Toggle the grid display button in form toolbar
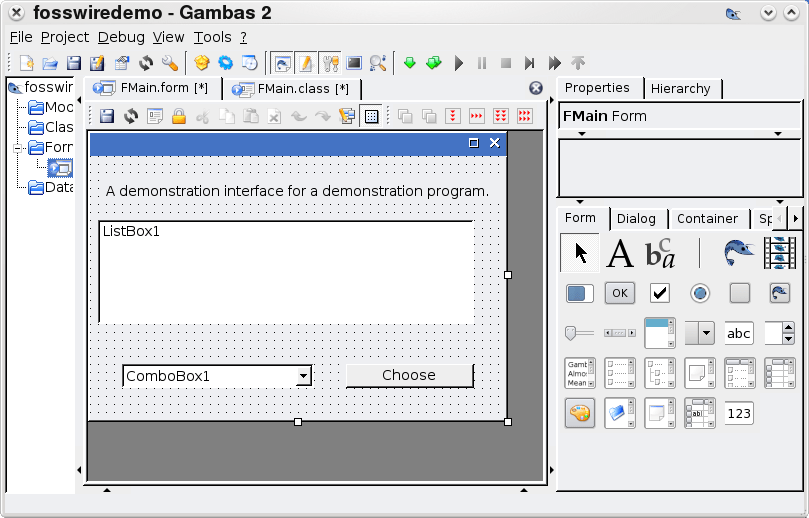This screenshot has height=518, width=809. pyautogui.click(x=371, y=116)
